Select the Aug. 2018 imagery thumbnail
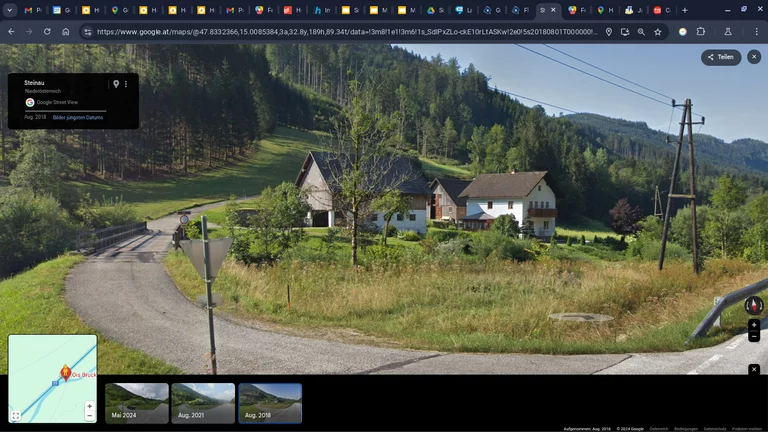 pos(270,402)
